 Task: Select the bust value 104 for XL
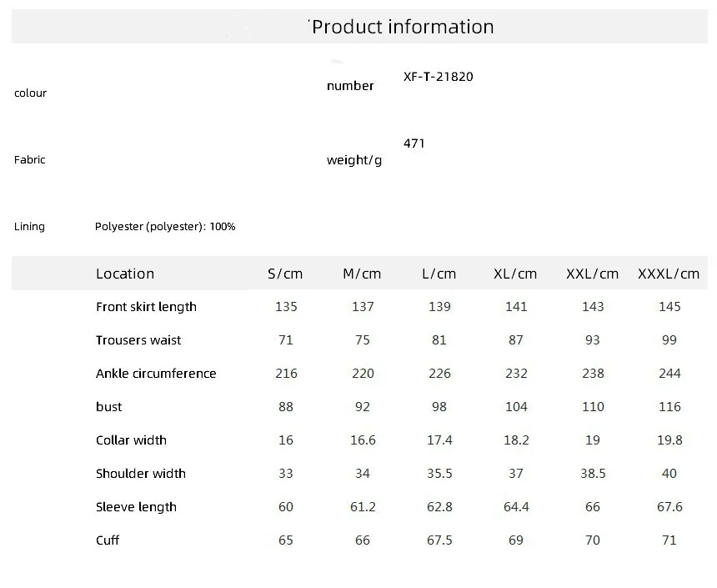516,406
